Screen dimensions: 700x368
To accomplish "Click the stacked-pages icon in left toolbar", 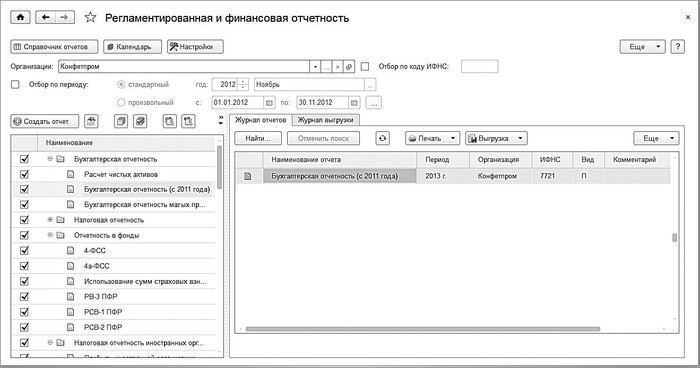I will tap(140, 121).
